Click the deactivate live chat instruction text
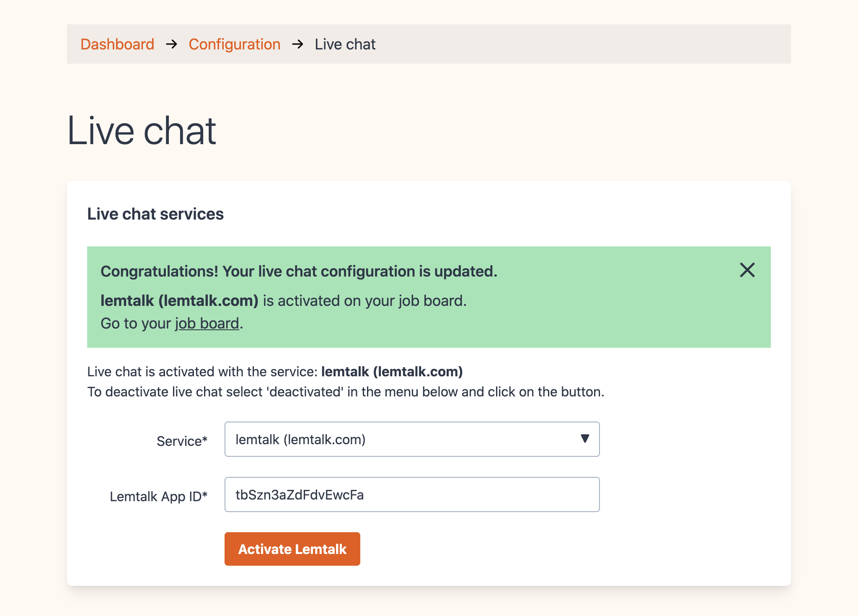The image size is (858, 616). click(x=346, y=392)
